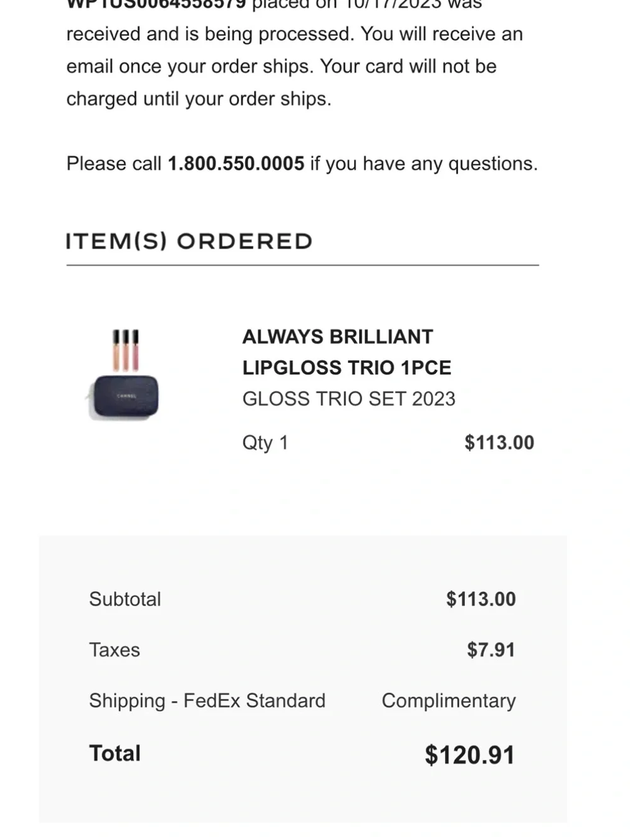
Task: Select the subtotal amount $113.00
Action: 481,599
